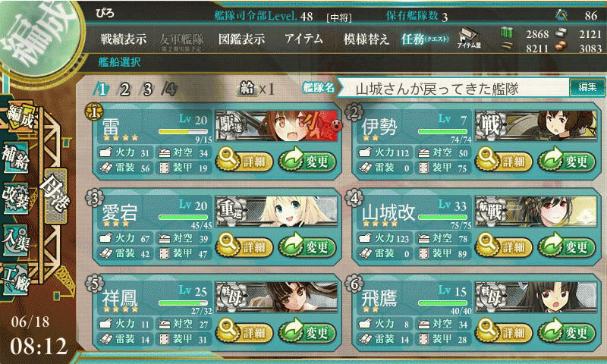This screenshot has width=607, height=364.
Task: Click 編集 to edit fleet name
Action: tap(587, 87)
